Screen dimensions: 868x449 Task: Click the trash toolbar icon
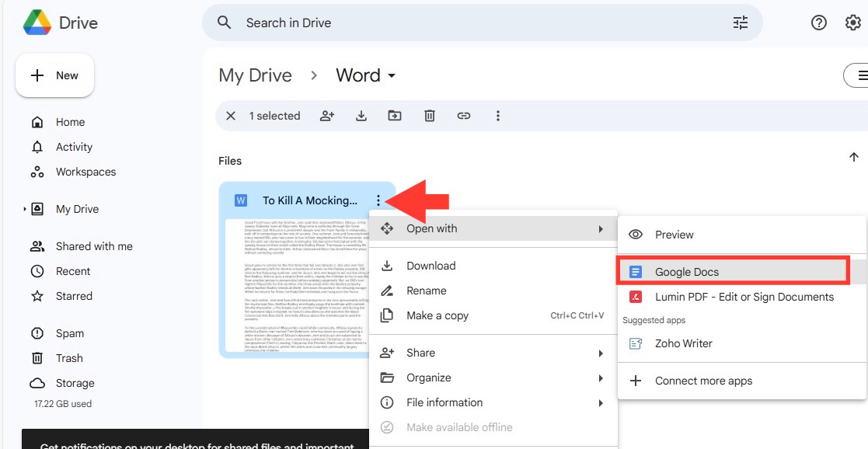(429, 116)
